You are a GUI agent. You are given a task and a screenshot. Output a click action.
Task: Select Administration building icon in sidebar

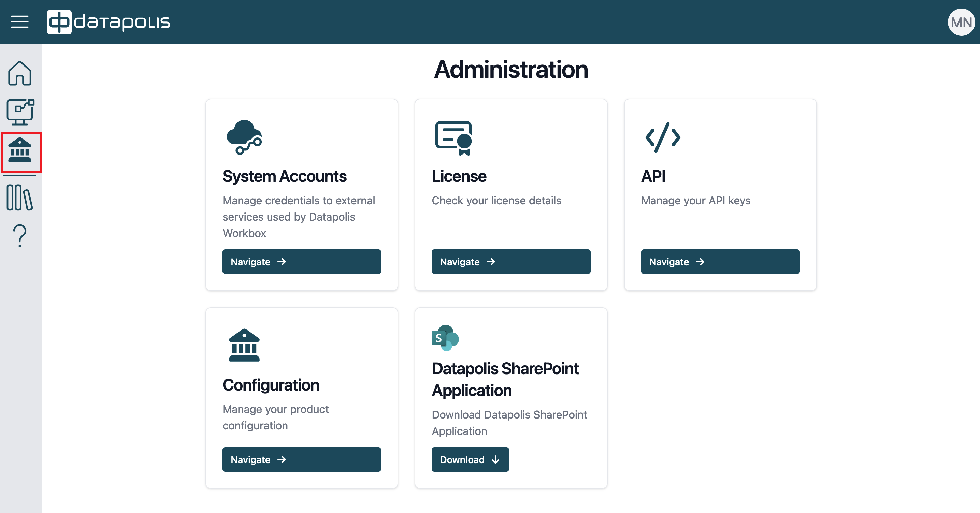pos(20,151)
